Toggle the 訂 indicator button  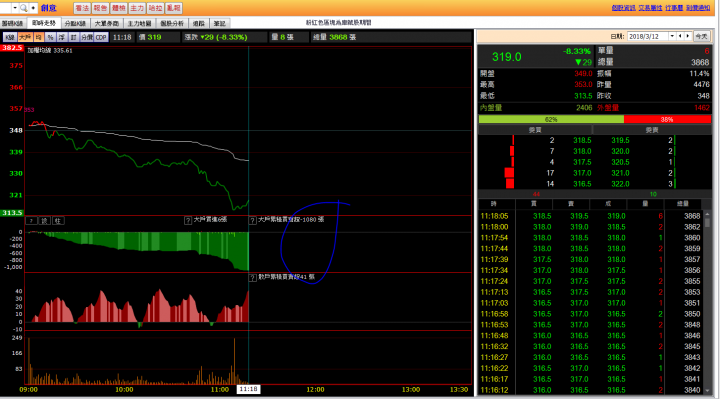point(73,37)
